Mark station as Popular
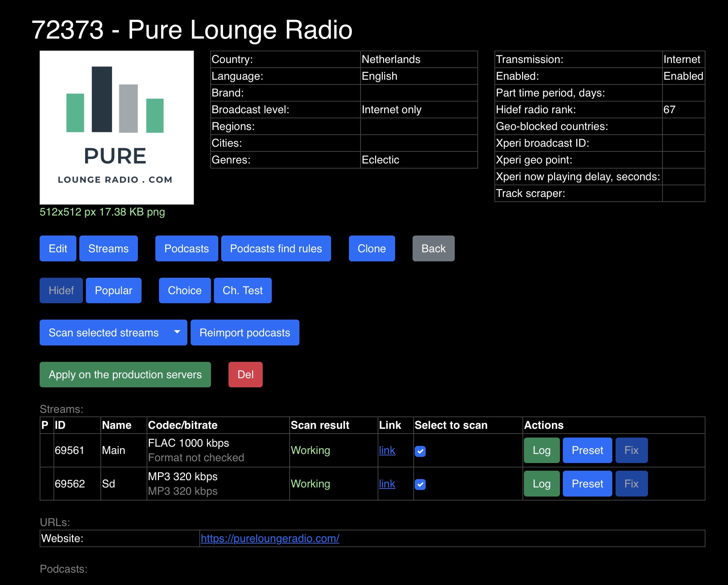728x585 pixels. coord(114,290)
